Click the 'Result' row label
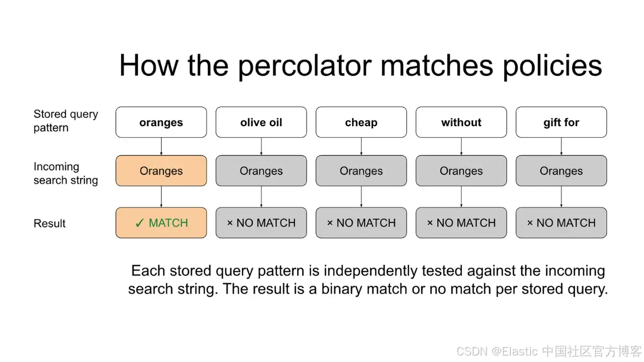The width and height of the screenshot is (644, 362). (x=49, y=224)
